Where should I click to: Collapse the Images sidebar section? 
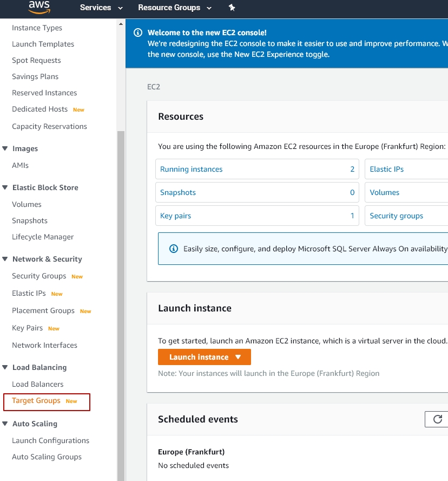5,148
